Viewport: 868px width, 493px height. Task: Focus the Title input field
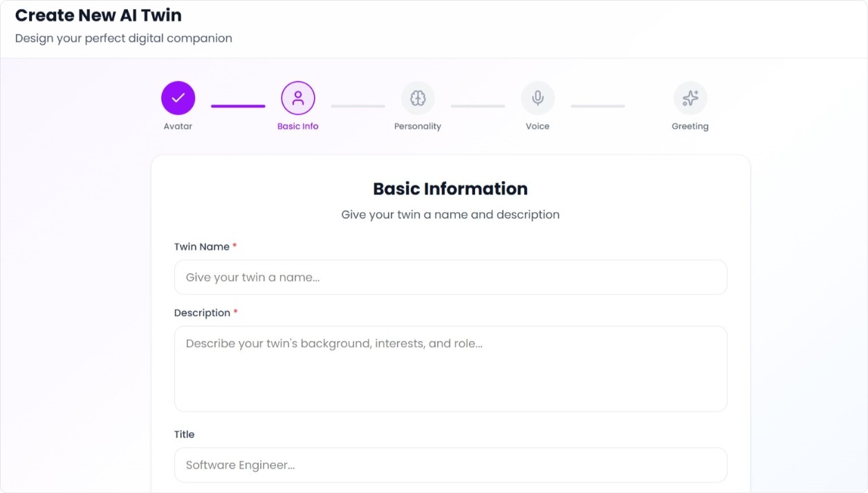(x=450, y=465)
